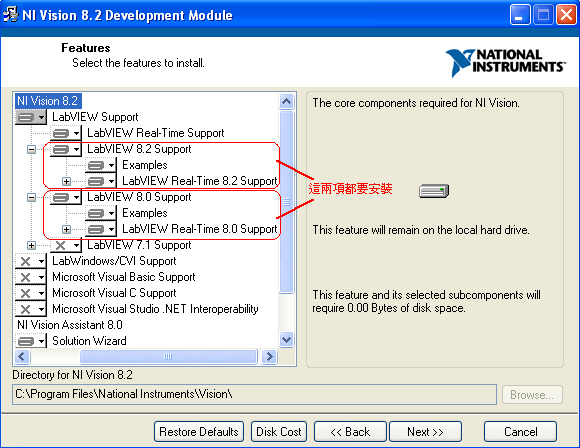The image size is (580, 448).
Task: Collapse the LabVIEW 8.2 Support tree node
Action: [31, 149]
